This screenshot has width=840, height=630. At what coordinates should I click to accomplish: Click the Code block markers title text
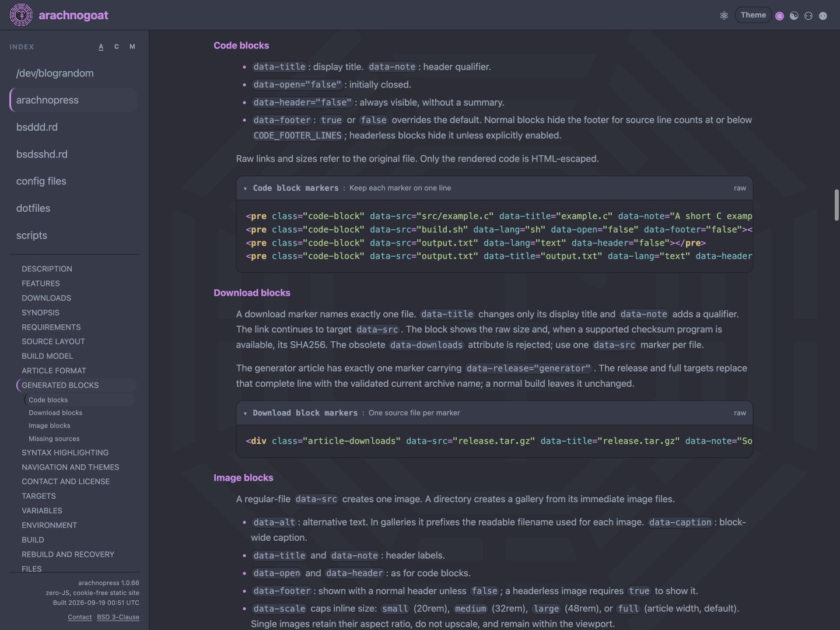click(296, 188)
